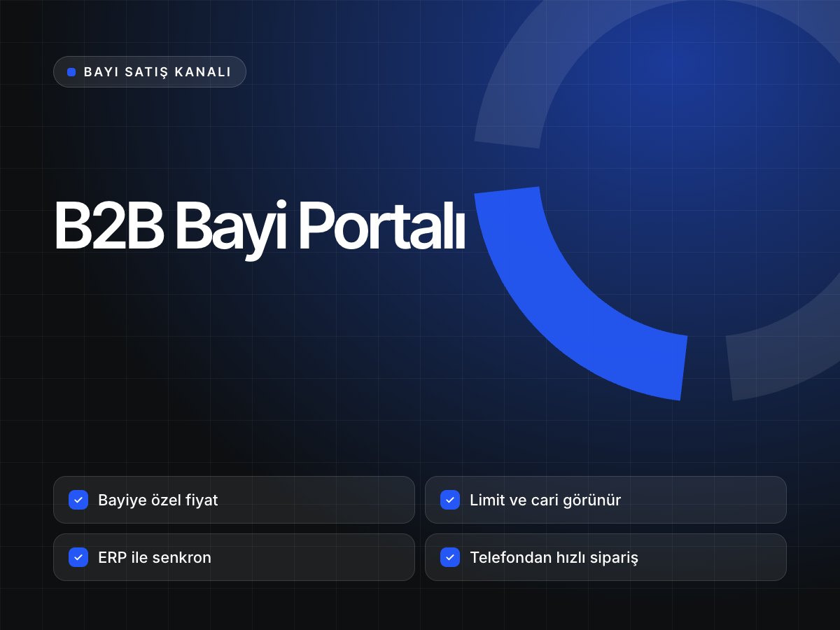
Task: Toggle the checkbox beside Bayiye özel fiyat
Action: tap(78, 500)
